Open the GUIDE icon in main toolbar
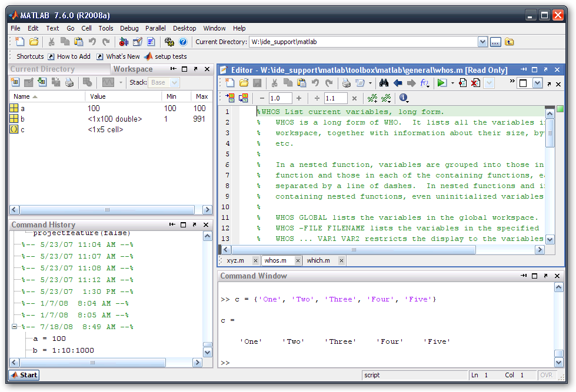The width and height of the screenshot is (576, 392). pos(138,42)
